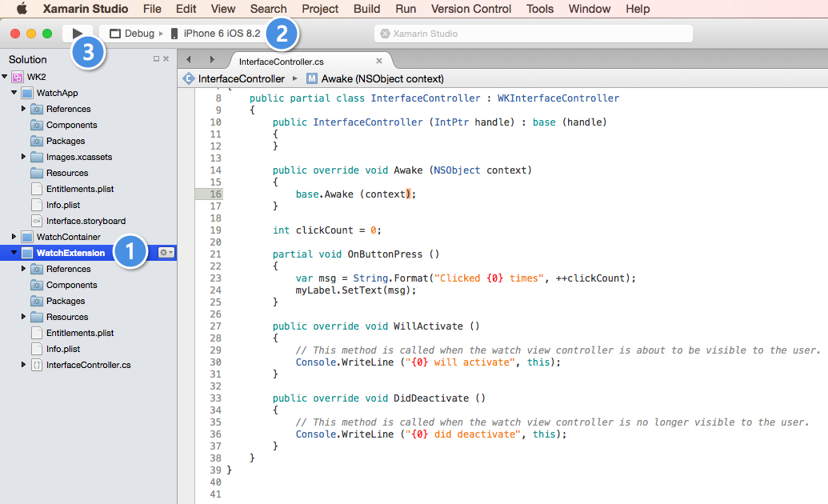Open the Edit menu

(x=186, y=9)
